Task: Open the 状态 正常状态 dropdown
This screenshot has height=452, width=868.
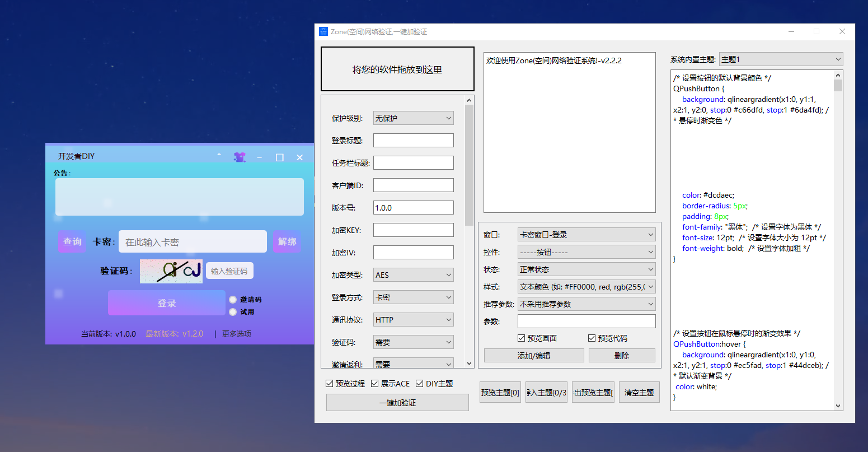Action: pos(587,269)
